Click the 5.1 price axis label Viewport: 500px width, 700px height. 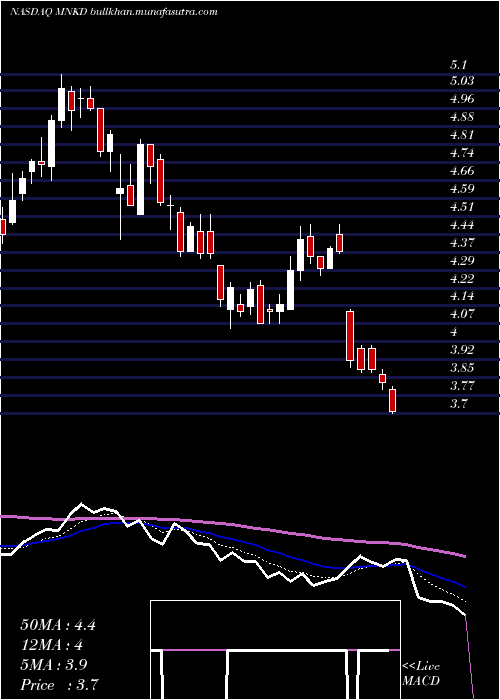coord(458,65)
